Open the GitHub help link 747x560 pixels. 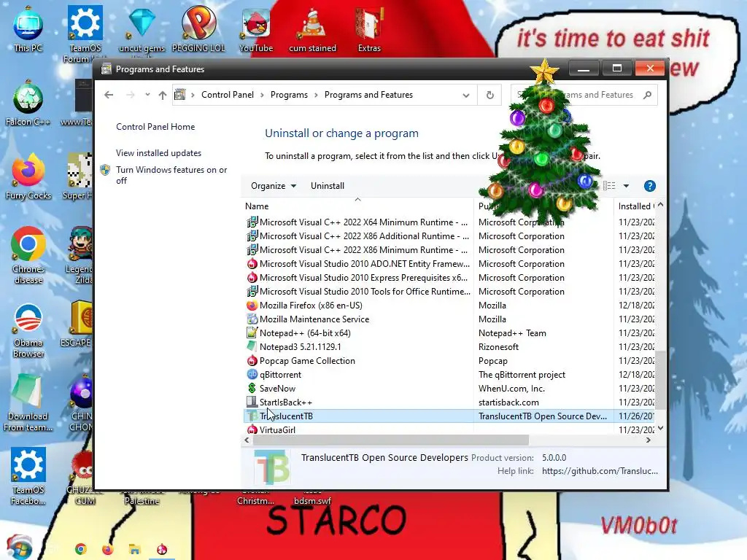click(x=600, y=471)
